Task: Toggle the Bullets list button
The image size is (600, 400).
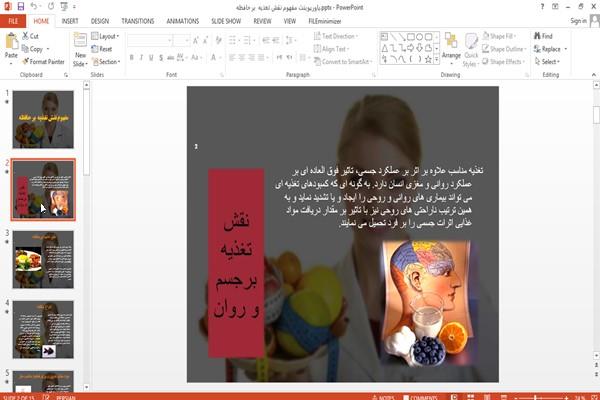Action: point(233,40)
